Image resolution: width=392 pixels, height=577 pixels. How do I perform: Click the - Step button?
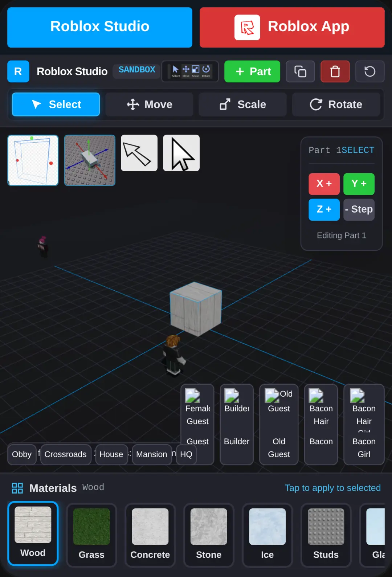click(359, 210)
